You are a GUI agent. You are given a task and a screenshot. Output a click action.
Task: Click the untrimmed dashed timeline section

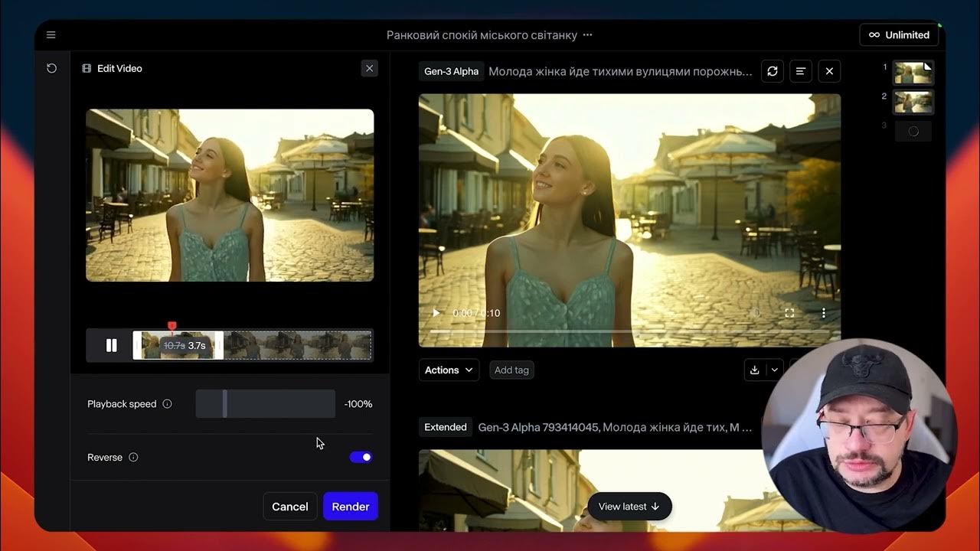298,345
